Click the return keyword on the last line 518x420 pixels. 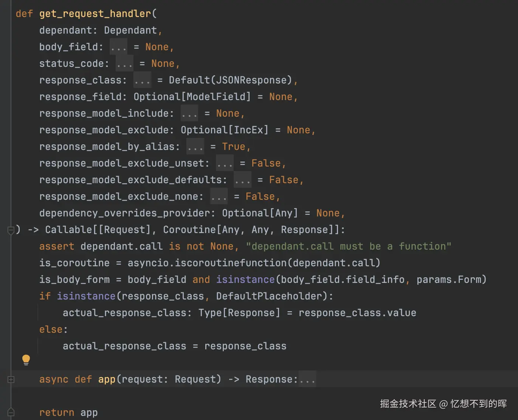(57, 412)
